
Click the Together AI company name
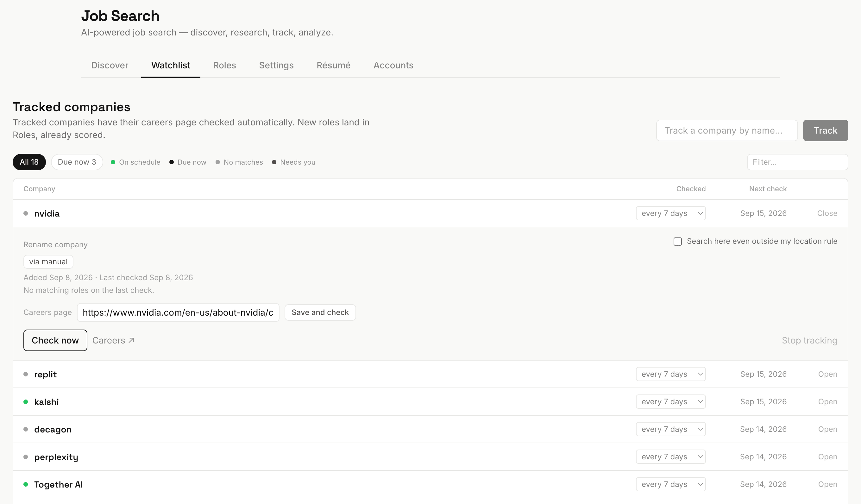[x=59, y=484]
